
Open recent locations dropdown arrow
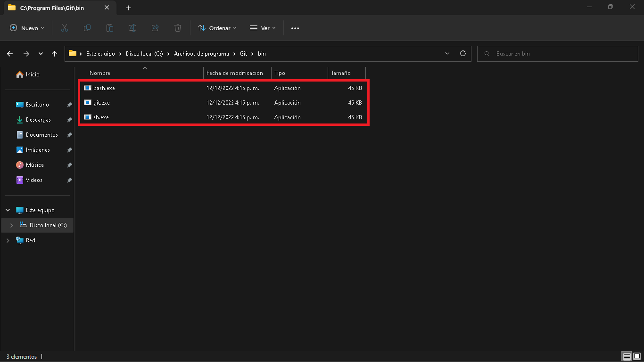coord(41,54)
